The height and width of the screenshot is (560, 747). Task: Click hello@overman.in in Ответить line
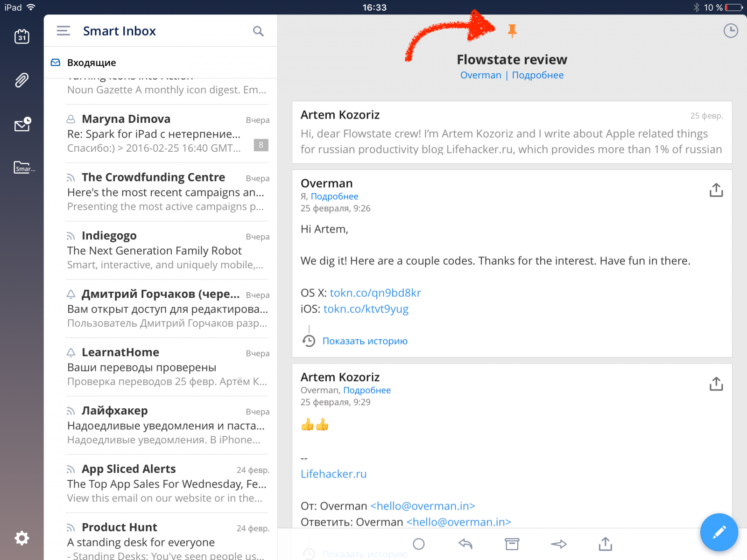click(459, 522)
